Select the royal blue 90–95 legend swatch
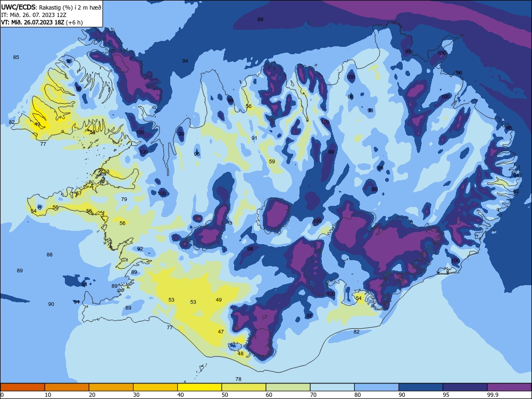 pos(421,387)
